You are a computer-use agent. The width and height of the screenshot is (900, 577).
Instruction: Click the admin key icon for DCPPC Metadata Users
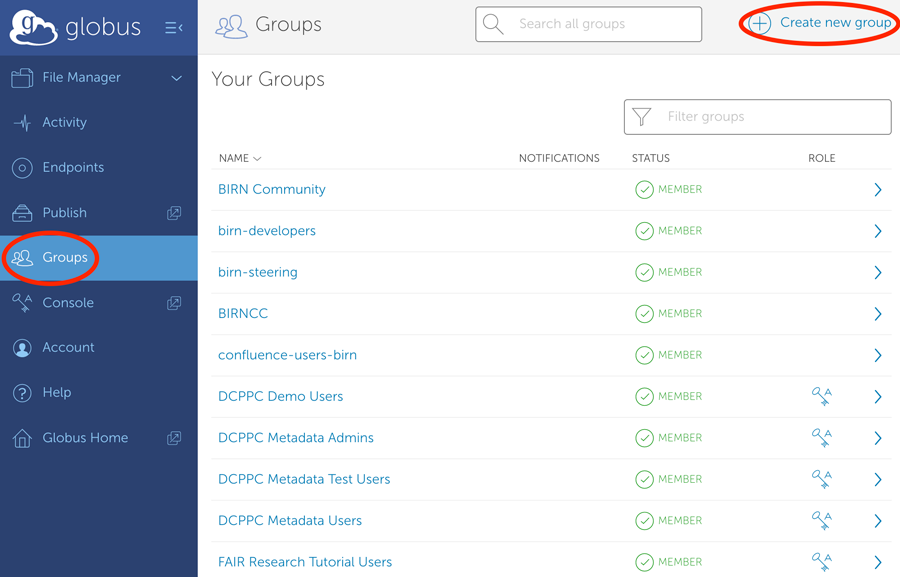click(x=822, y=520)
